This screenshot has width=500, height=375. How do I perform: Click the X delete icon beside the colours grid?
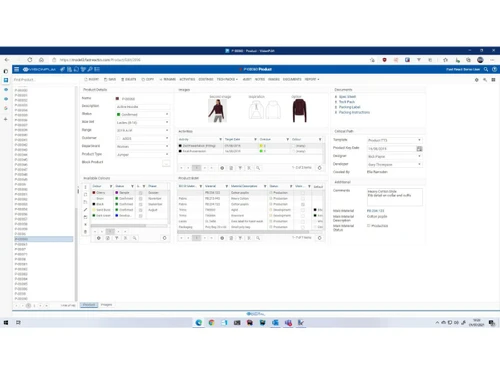[85, 224]
